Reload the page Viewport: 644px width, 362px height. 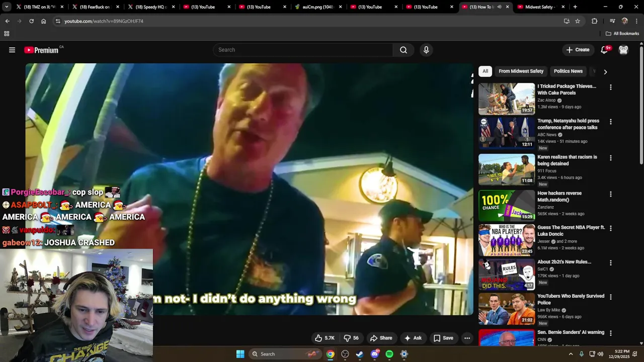(31, 21)
